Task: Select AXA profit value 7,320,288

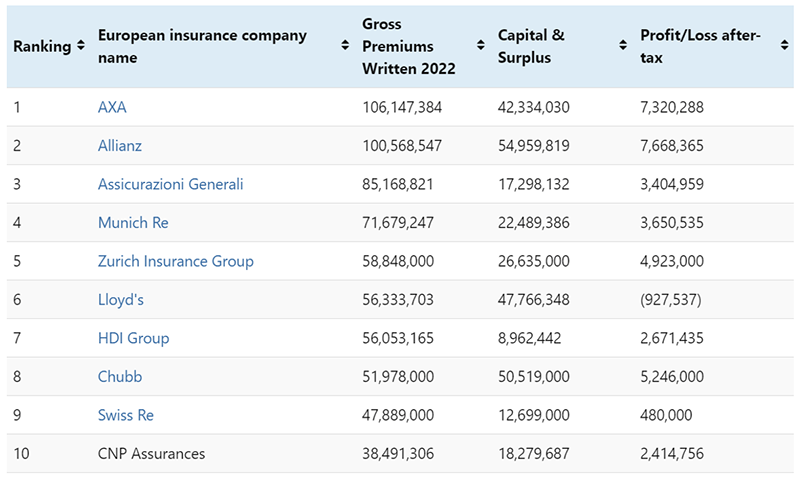Action: 672,107
